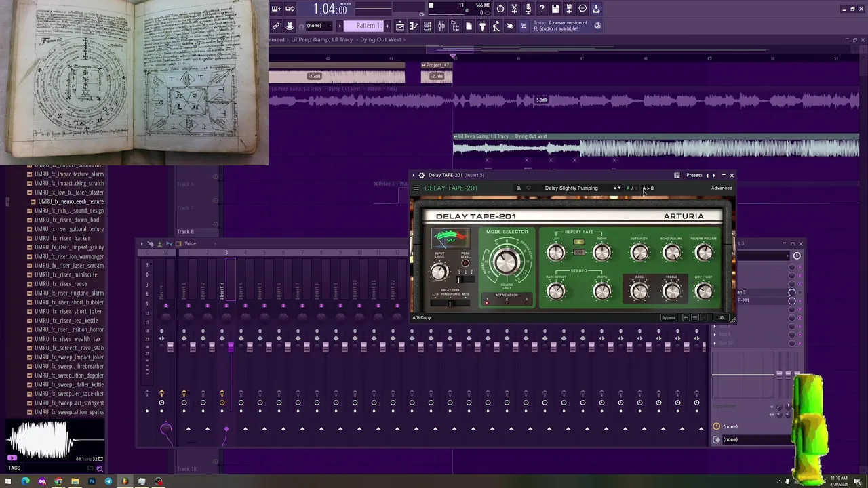
Task: Open the history list icon in Arturia footer
Action: click(695, 317)
